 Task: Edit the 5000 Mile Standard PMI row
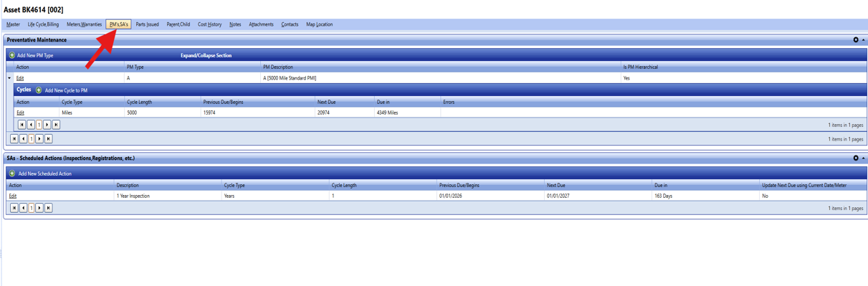tap(20, 78)
